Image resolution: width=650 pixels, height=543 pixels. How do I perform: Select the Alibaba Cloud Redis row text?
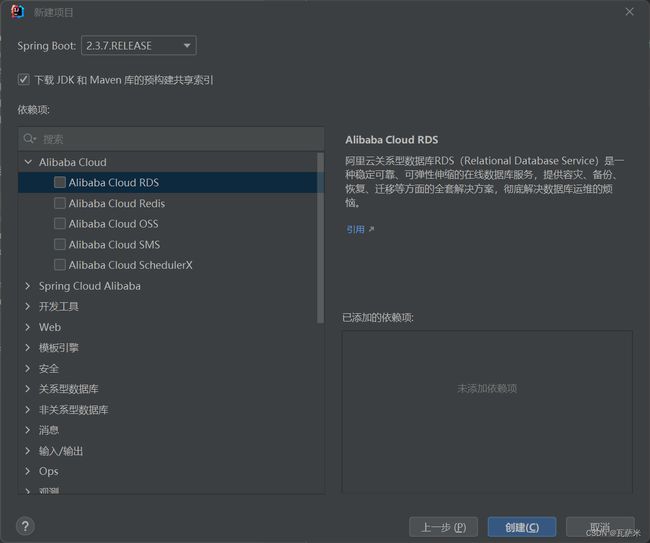(117, 203)
